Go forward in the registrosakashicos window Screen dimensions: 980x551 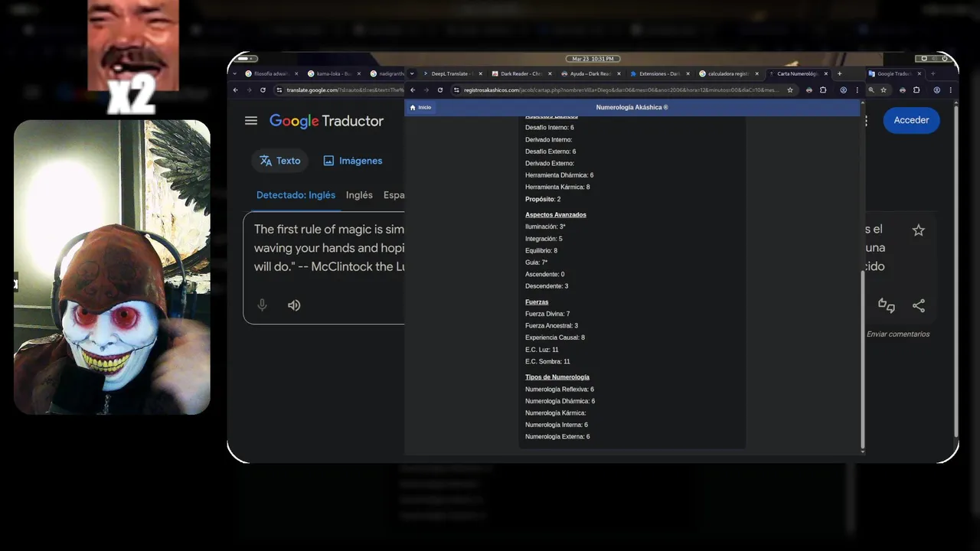(x=426, y=90)
